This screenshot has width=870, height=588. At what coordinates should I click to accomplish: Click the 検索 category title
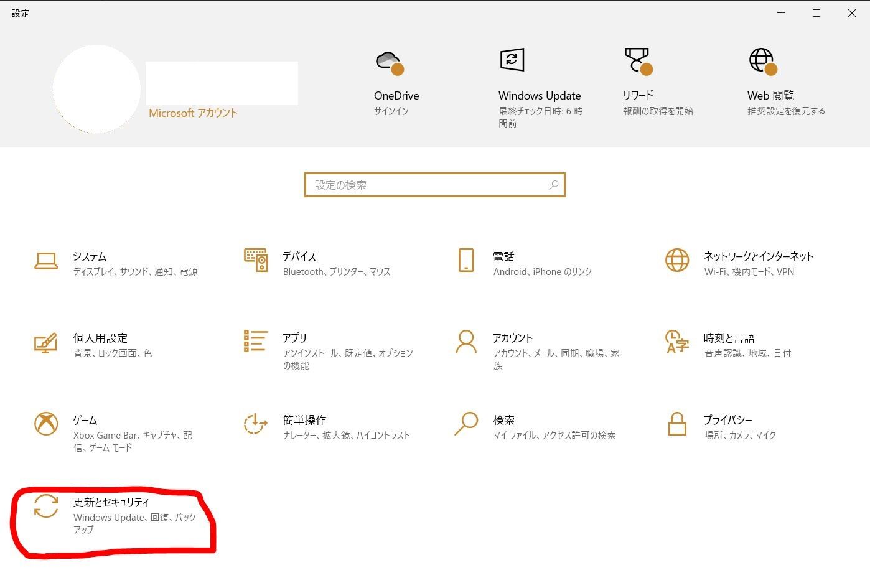[504, 420]
